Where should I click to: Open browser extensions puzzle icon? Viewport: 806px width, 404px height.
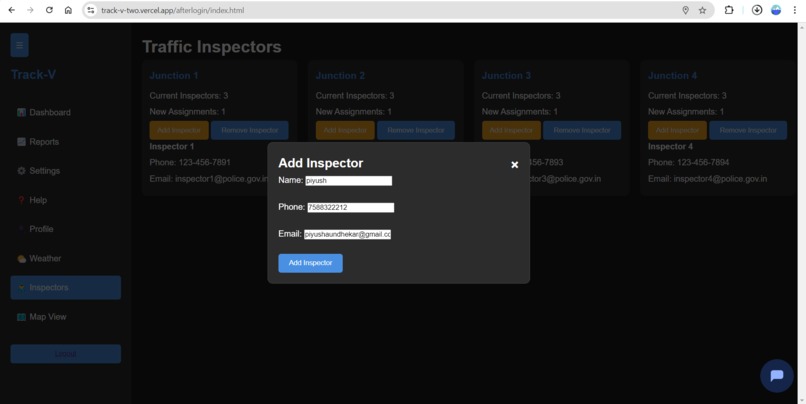point(729,10)
